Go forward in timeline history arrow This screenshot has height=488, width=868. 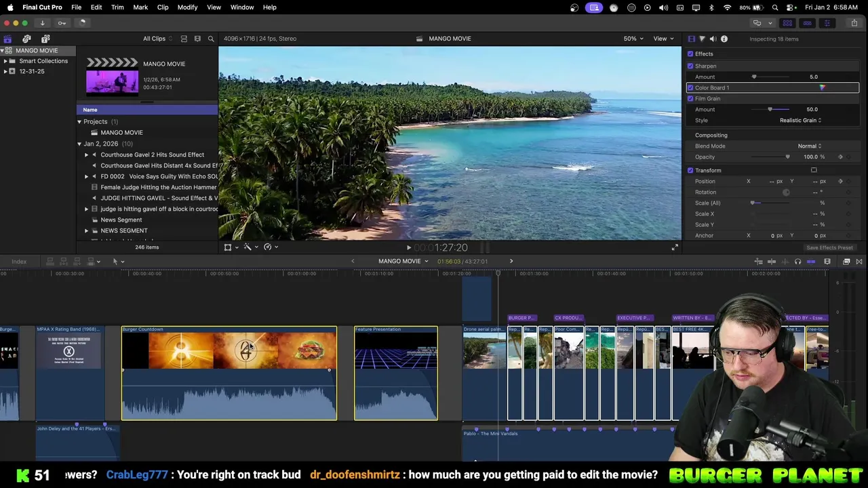511,261
